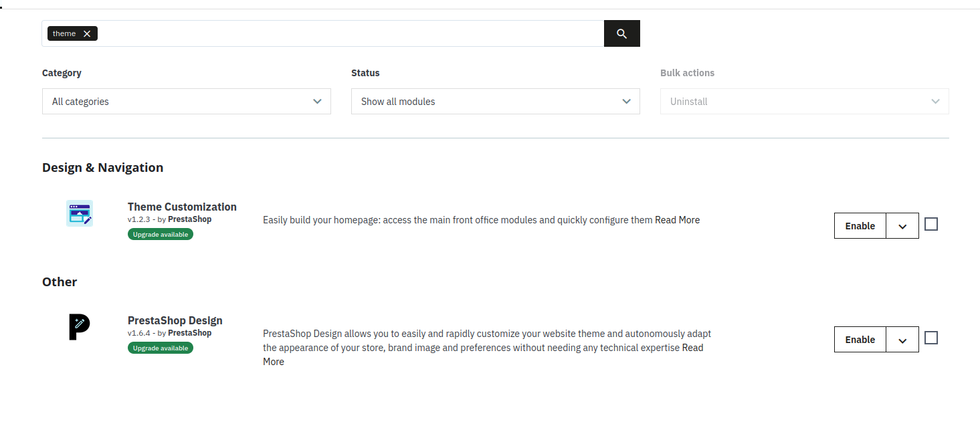
Task: Click the PrestaShop Design module logo
Action: point(80,327)
